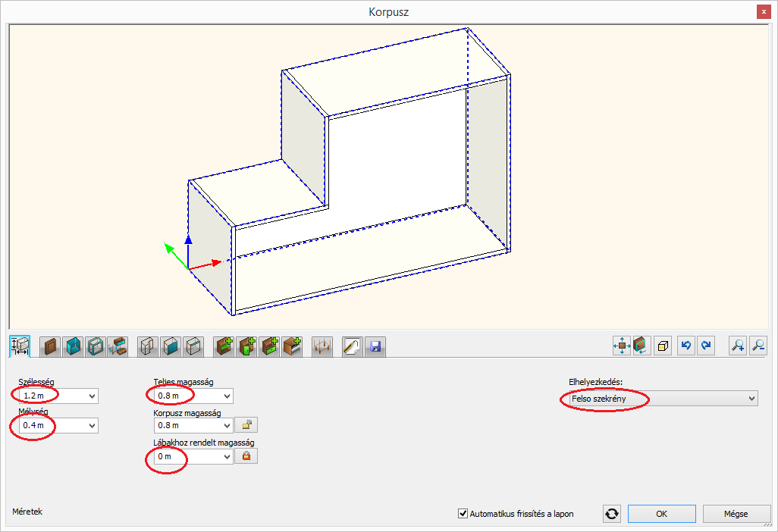
Task: Click the 3D cabinet preview model
Action: (x=349, y=171)
